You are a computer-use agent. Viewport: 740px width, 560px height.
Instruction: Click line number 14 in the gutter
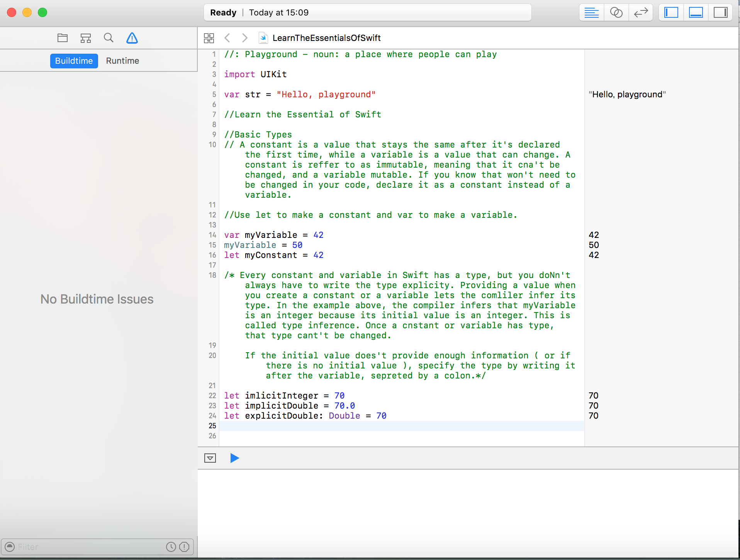212,235
